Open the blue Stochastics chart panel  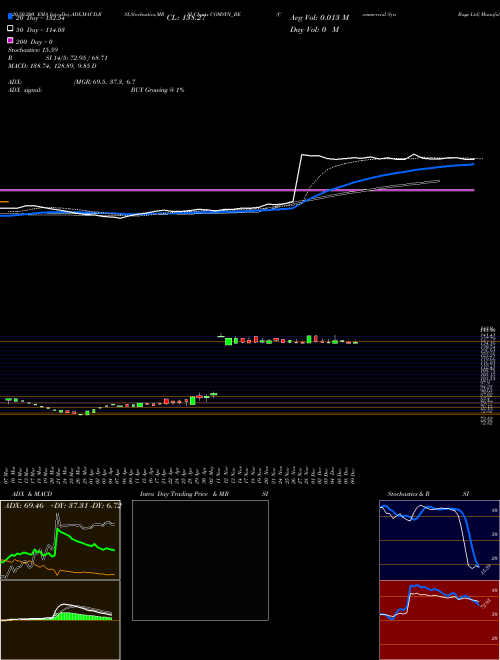pos(439,540)
